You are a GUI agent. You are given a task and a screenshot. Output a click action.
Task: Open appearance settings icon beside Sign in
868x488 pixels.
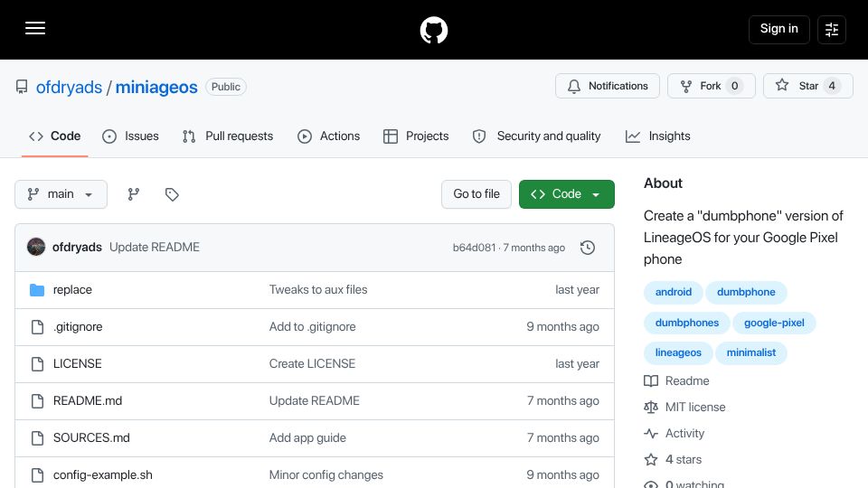pos(832,30)
